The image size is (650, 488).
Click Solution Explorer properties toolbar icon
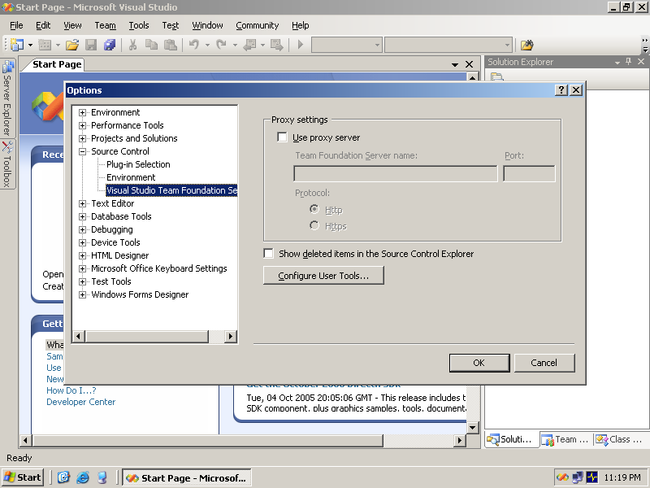click(497, 77)
